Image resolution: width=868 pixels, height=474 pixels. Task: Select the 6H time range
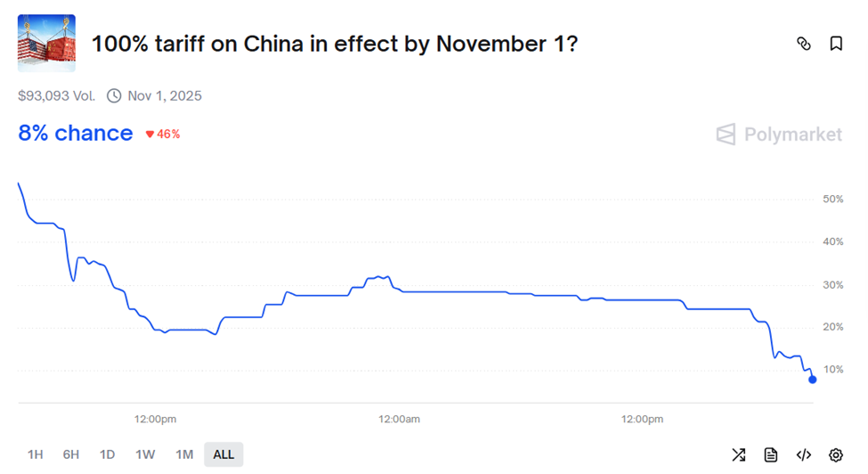71,454
